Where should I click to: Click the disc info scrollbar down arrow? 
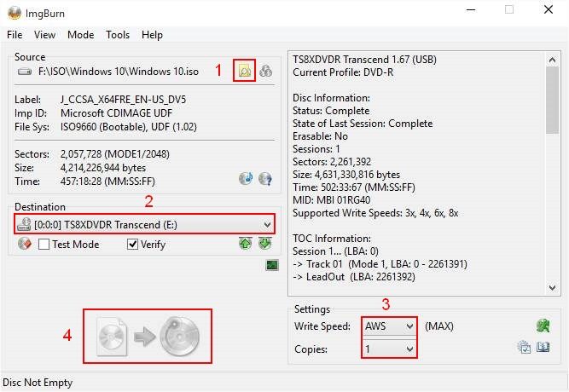(552, 287)
